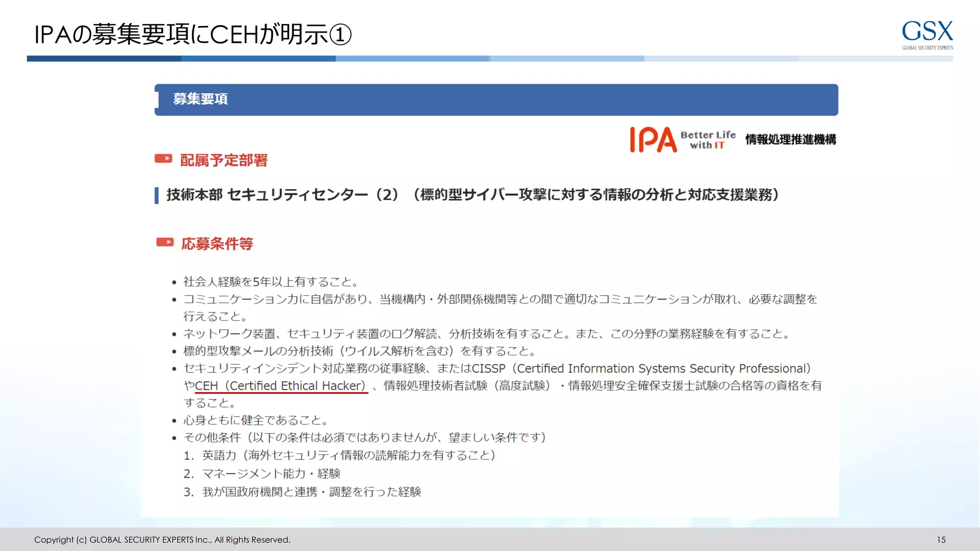
Task: Click item 3. 我が国政府機関と連携 line
Action: point(302,492)
